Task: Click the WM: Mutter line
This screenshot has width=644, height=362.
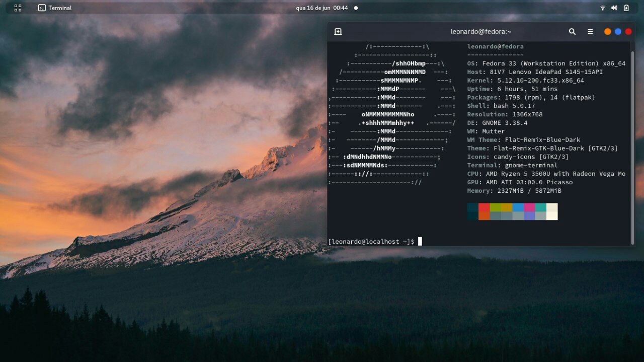Action: coord(486,131)
